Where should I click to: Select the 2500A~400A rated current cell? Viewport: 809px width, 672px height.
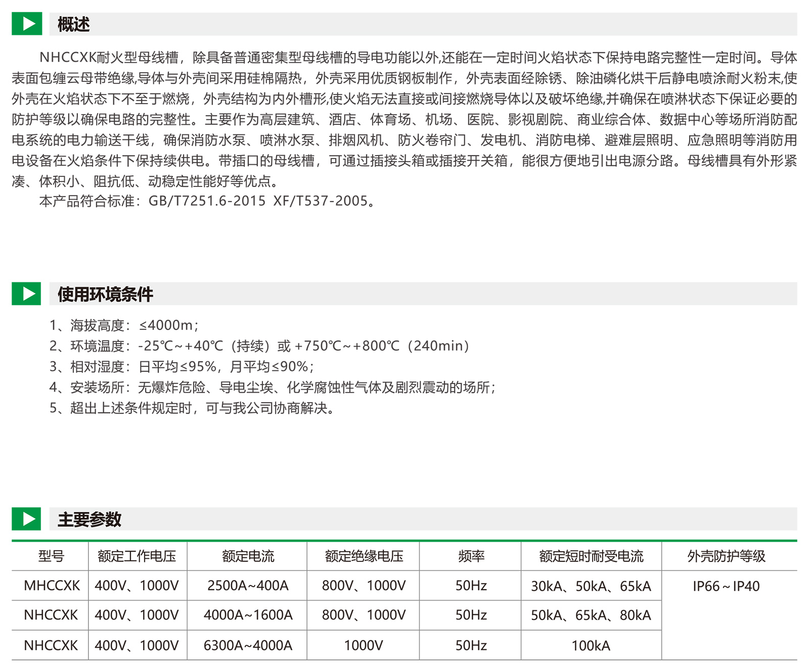tap(248, 586)
